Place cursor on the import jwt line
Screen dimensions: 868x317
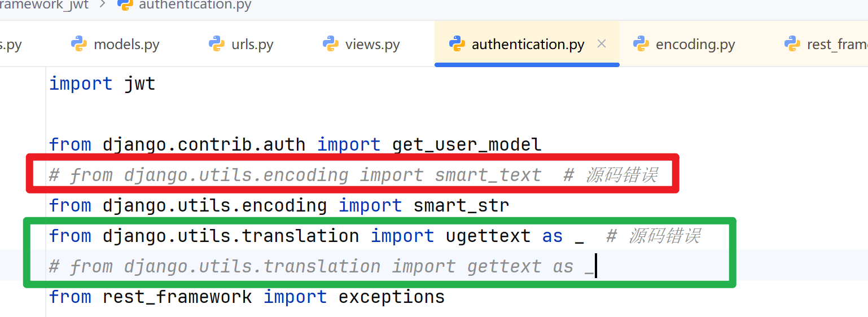click(102, 84)
